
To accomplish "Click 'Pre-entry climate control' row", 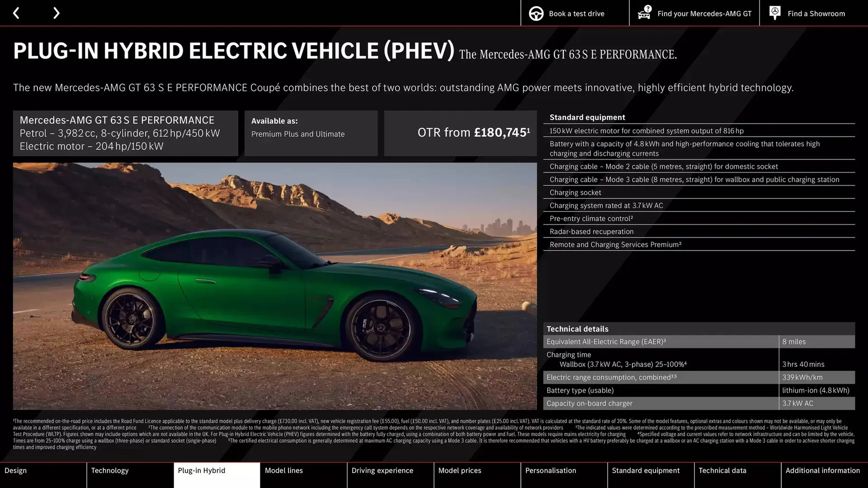I will pos(699,219).
